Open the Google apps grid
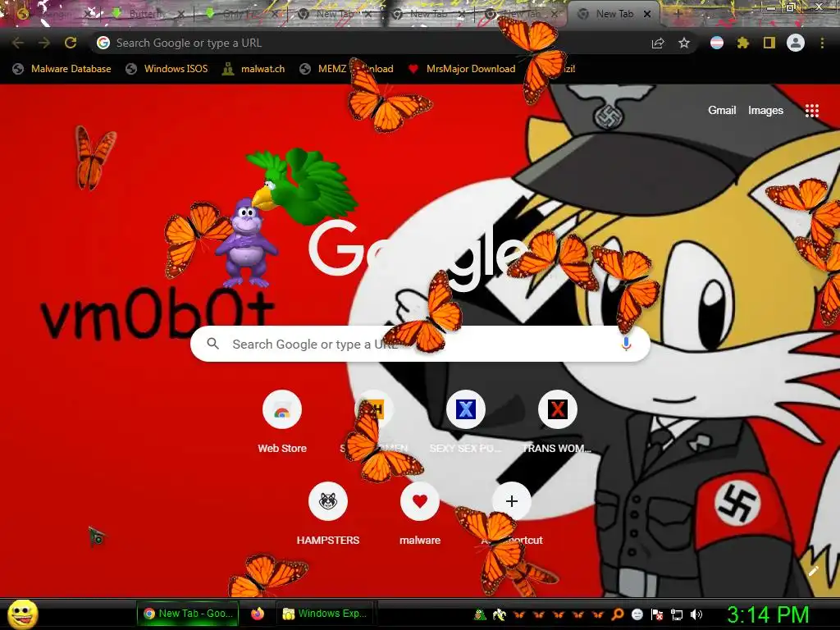840x630 pixels. point(812,111)
